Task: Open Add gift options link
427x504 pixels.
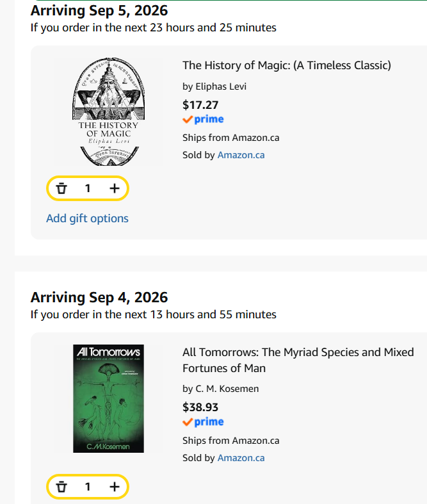Action: click(x=88, y=218)
